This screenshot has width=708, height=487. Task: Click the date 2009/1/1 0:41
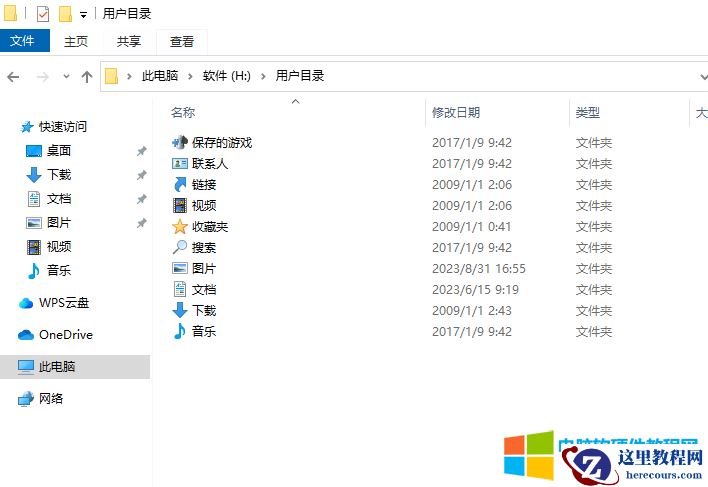[471, 227]
